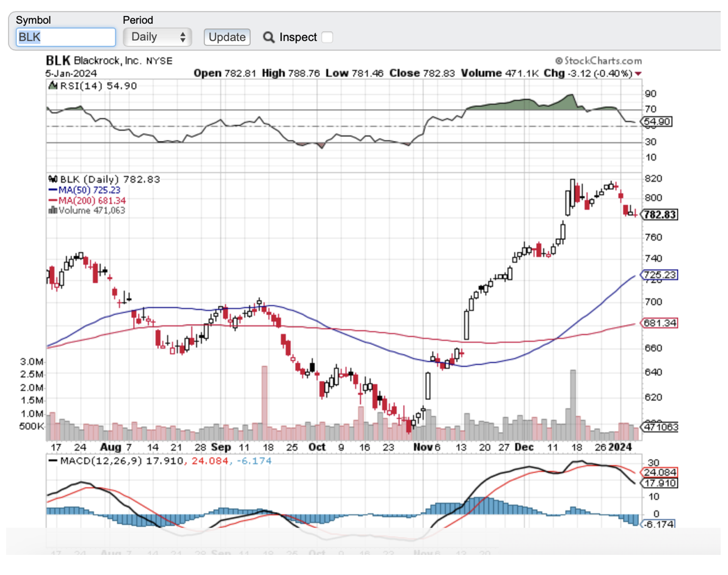Click the MACD(12,26,9) legend line icon
Screen dimensions: 728x575
click(53, 461)
